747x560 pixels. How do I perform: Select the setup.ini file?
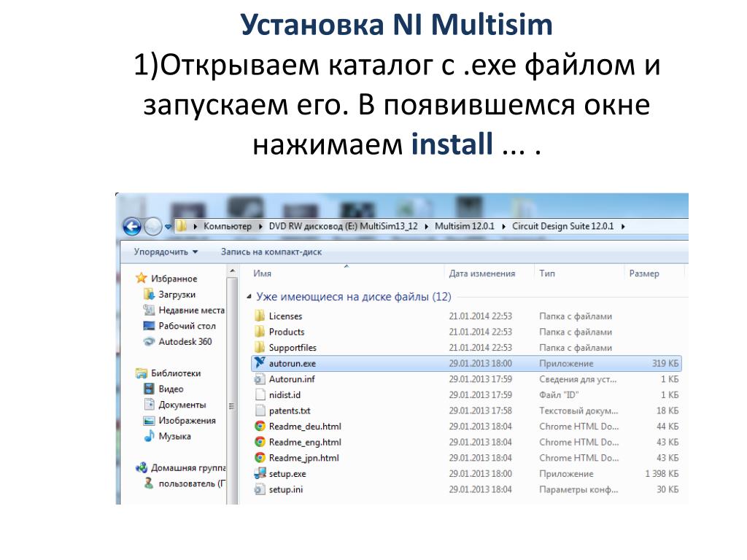(x=286, y=489)
